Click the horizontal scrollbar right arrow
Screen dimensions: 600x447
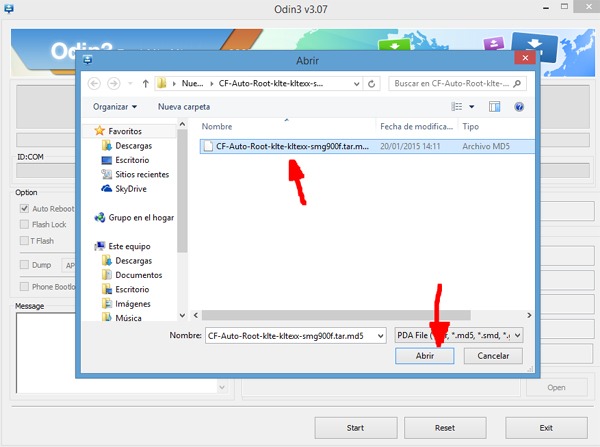[x=529, y=315]
